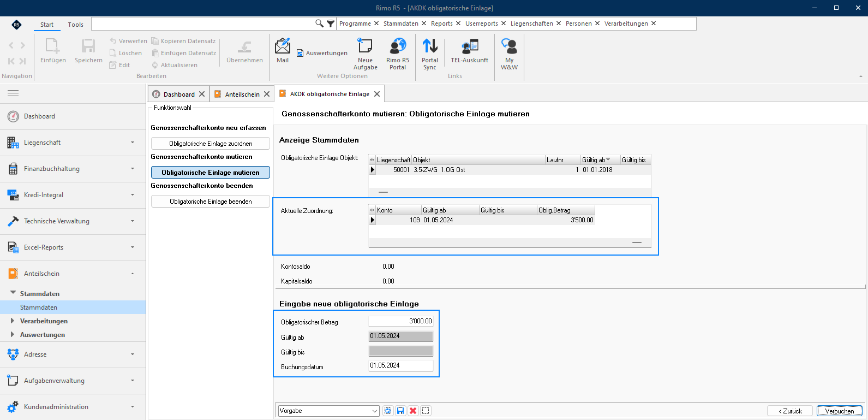Open My W&W from the ribbon

[x=509, y=54]
